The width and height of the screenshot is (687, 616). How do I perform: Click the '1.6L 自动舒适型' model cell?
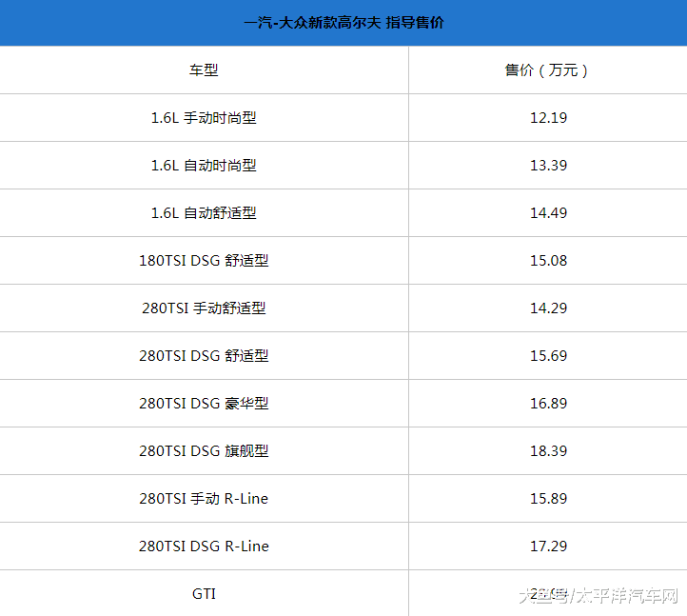(x=204, y=212)
